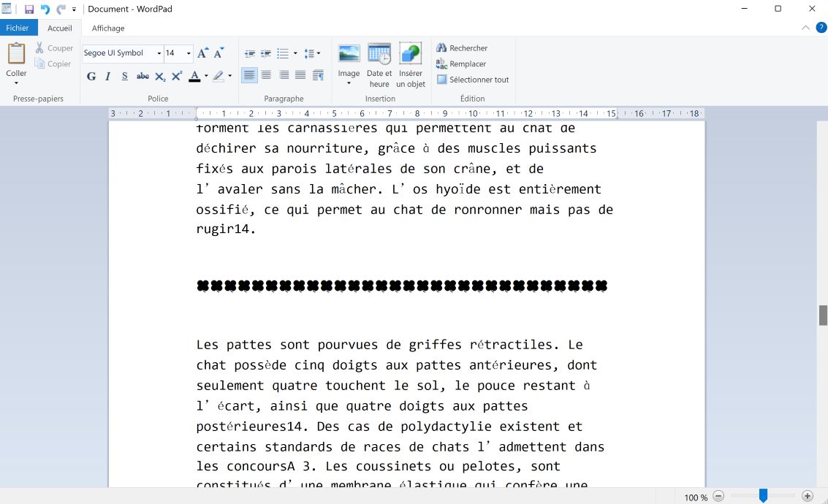Open the bullet list style dropdown
Image resolution: width=828 pixels, height=504 pixels.
pyautogui.click(x=295, y=53)
